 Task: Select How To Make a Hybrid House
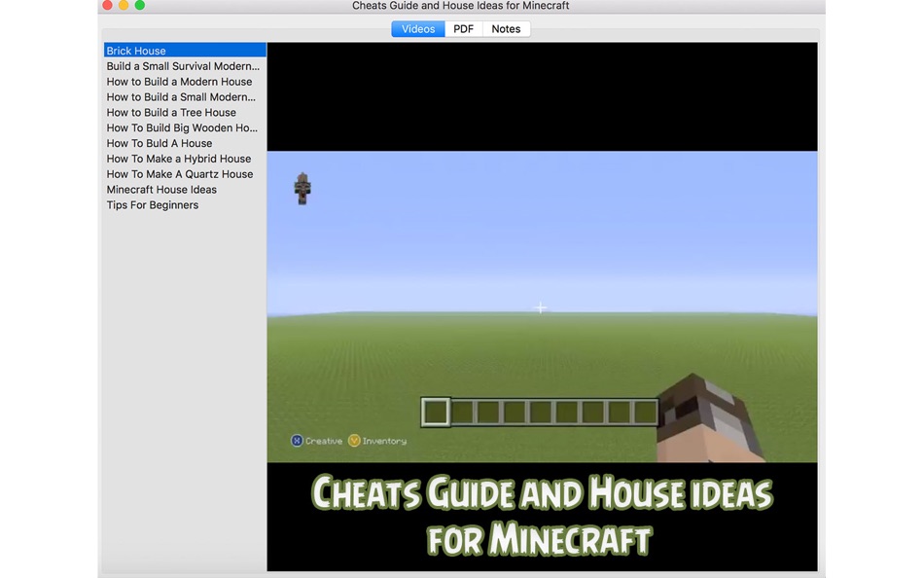click(x=185, y=158)
